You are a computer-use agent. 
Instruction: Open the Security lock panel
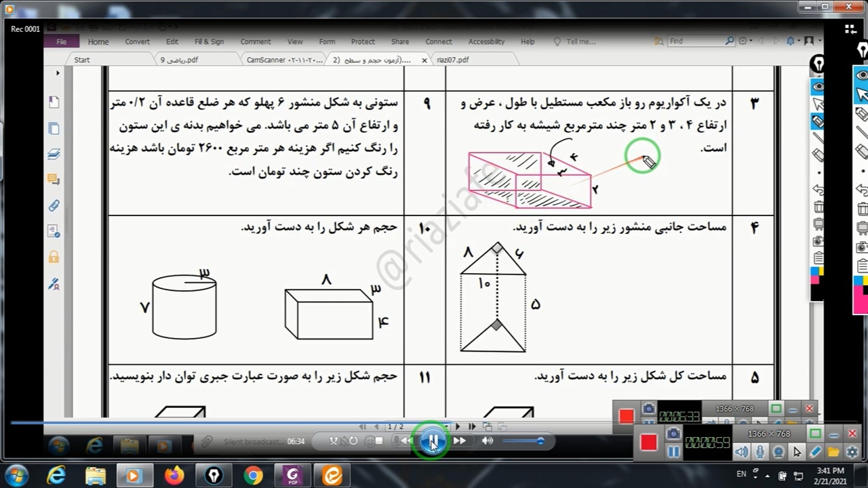coord(54,258)
